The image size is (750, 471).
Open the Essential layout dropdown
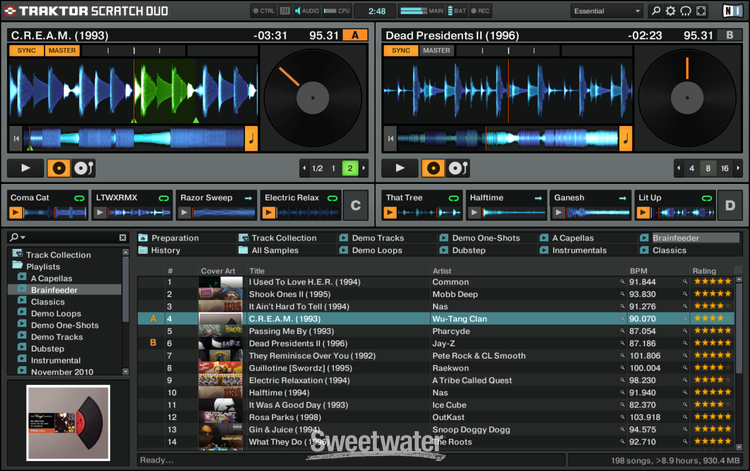[x=607, y=11]
